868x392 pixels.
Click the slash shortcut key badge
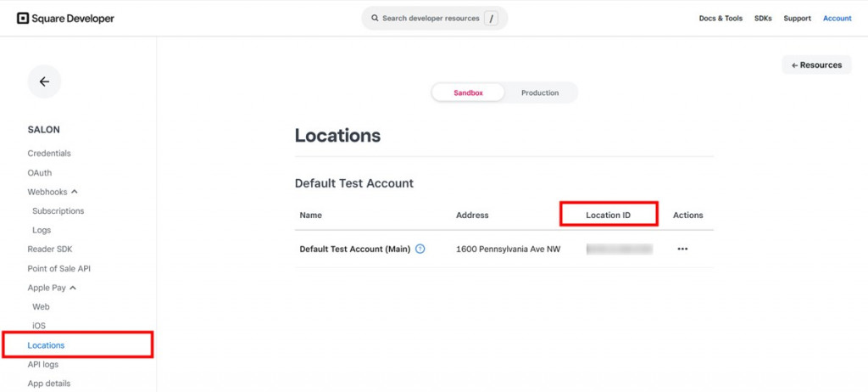coord(491,18)
